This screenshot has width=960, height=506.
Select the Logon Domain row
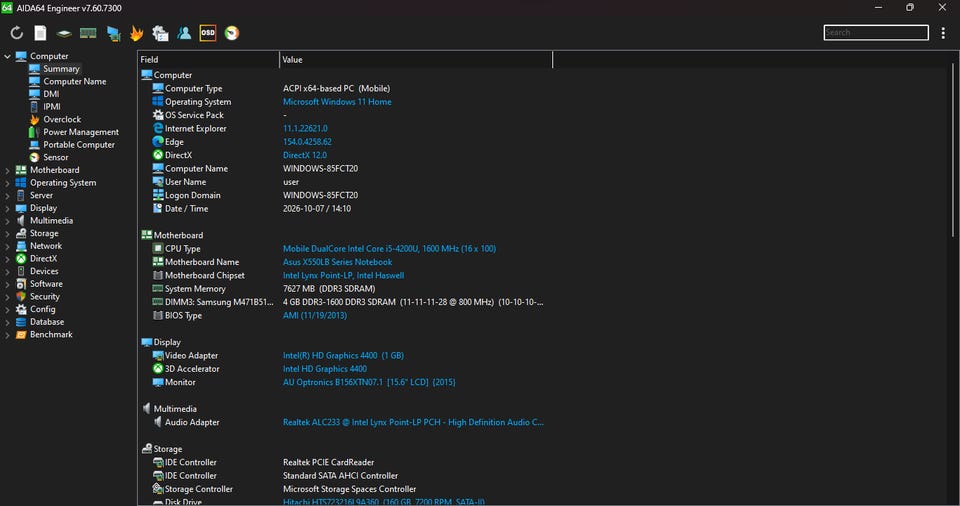point(346,195)
